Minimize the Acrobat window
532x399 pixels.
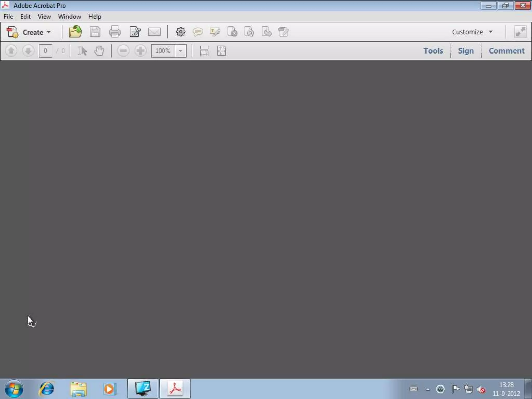point(488,5)
